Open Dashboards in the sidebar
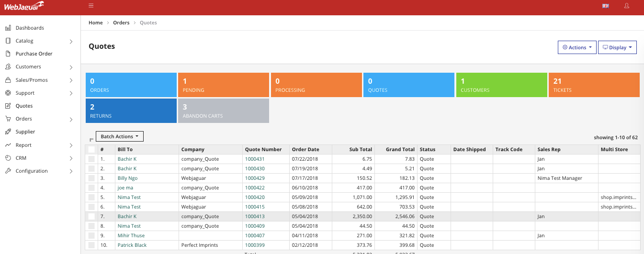 30,28
